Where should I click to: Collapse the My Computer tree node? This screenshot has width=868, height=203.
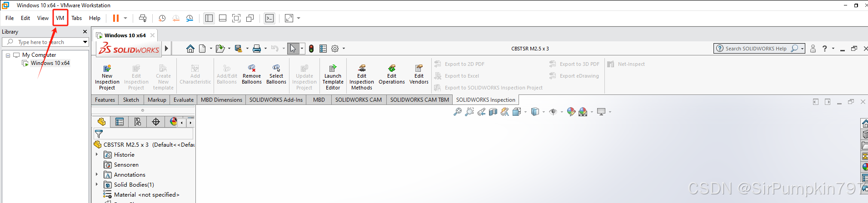[x=8, y=55]
